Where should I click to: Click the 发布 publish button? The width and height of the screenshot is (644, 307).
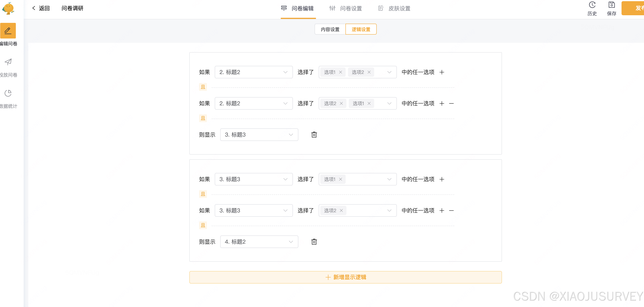[633, 8]
